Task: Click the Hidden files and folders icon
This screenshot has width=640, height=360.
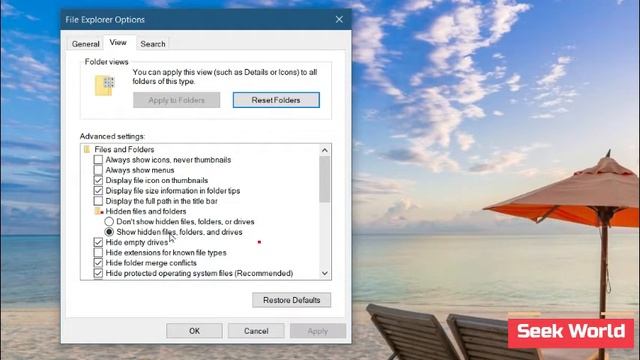Action: coord(98,211)
